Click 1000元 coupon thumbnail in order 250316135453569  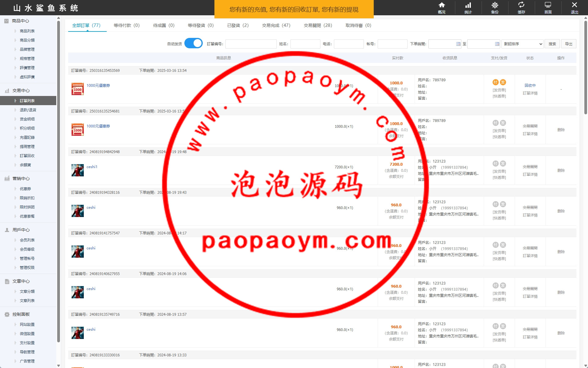pos(78,89)
